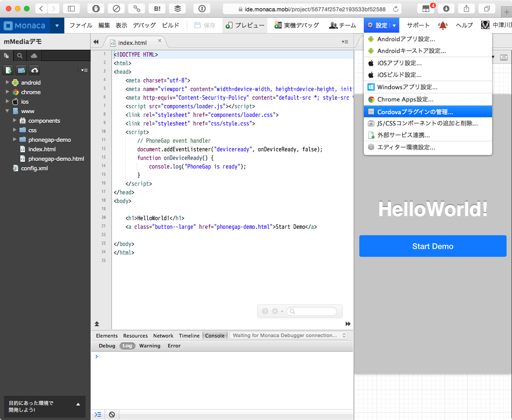Screen dimensions: 512x420
Task: Toggle the Warning console filter
Action: tap(150, 346)
